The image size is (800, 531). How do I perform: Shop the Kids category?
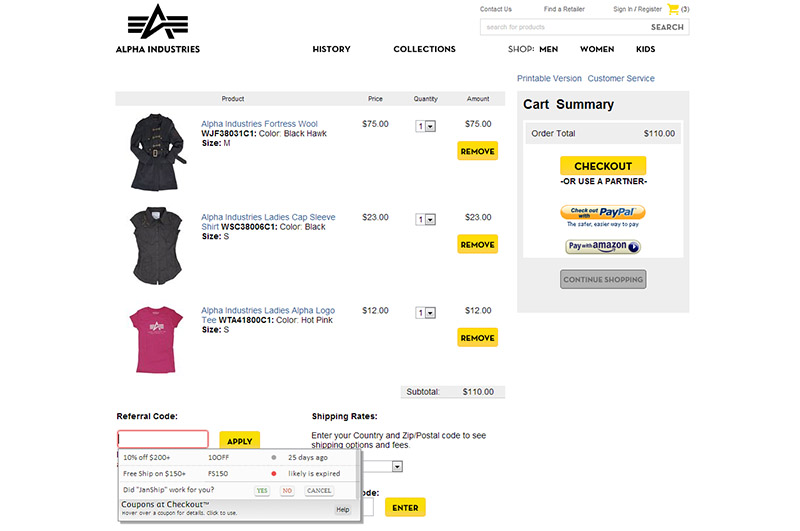point(645,49)
